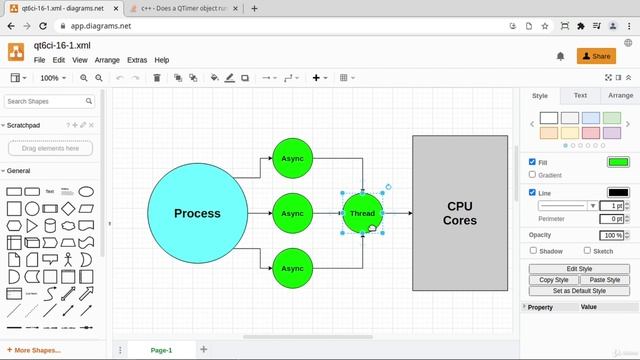
Task: Select the cylinder shape in General palette
Action: pos(50,226)
